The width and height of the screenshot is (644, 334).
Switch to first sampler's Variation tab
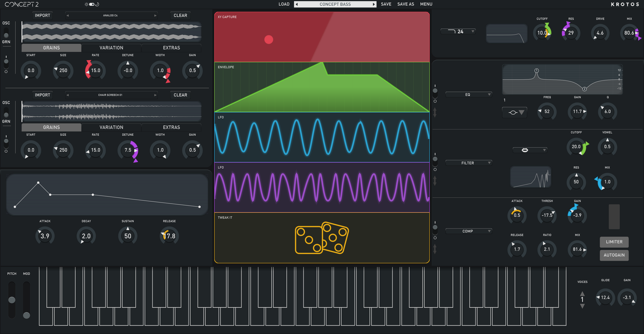pyautogui.click(x=111, y=48)
